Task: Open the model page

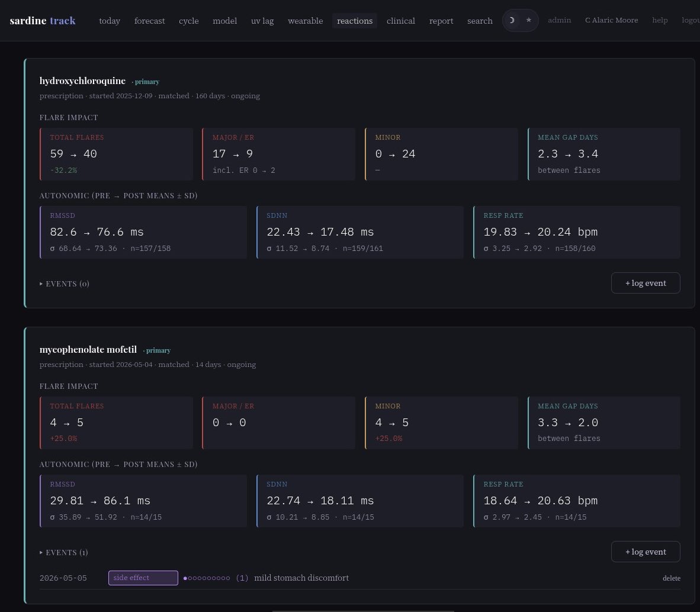Action: (x=224, y=21)
